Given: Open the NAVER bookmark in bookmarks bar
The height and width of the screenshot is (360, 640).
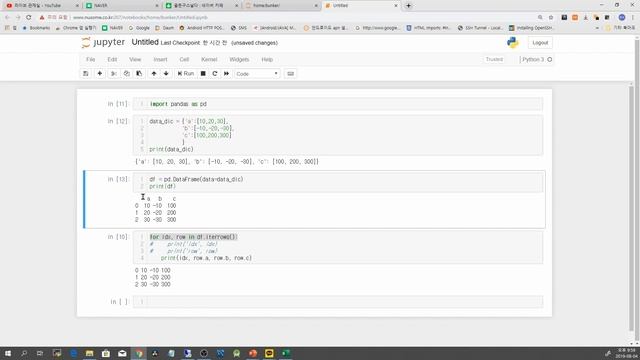Looking at the screenshot, I should tap(112, 28).
